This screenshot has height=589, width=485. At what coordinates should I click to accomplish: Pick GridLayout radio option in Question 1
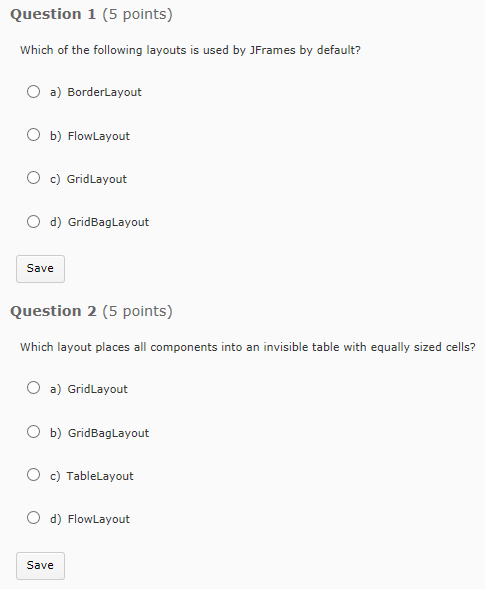[x=33, y=178]
